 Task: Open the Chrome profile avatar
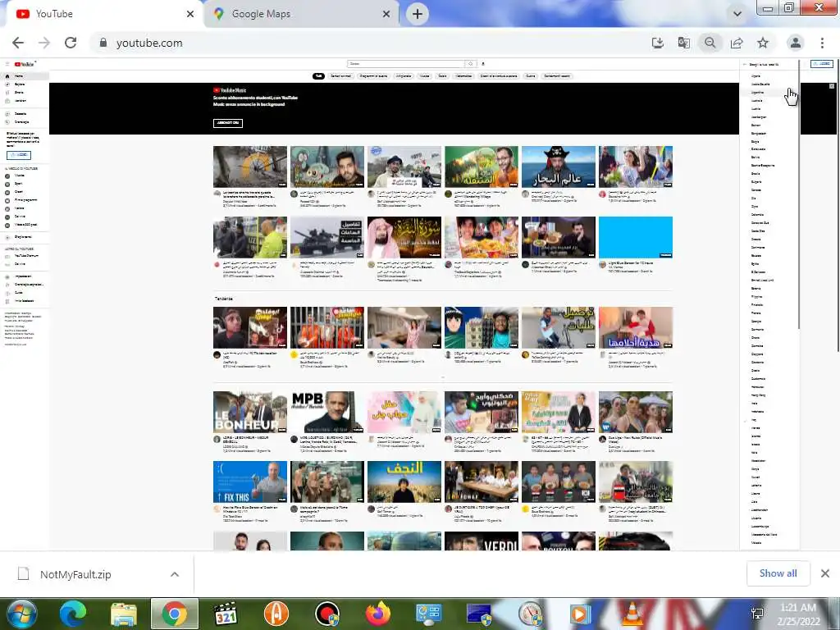796,43
